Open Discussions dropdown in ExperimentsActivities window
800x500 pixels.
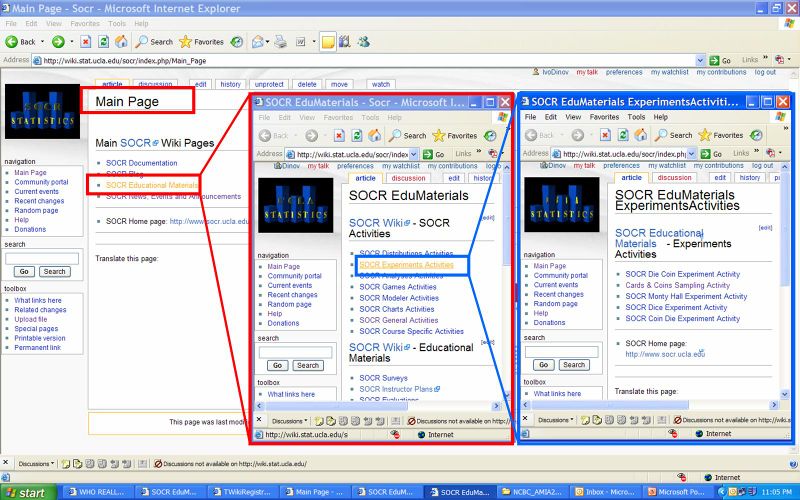556,420
